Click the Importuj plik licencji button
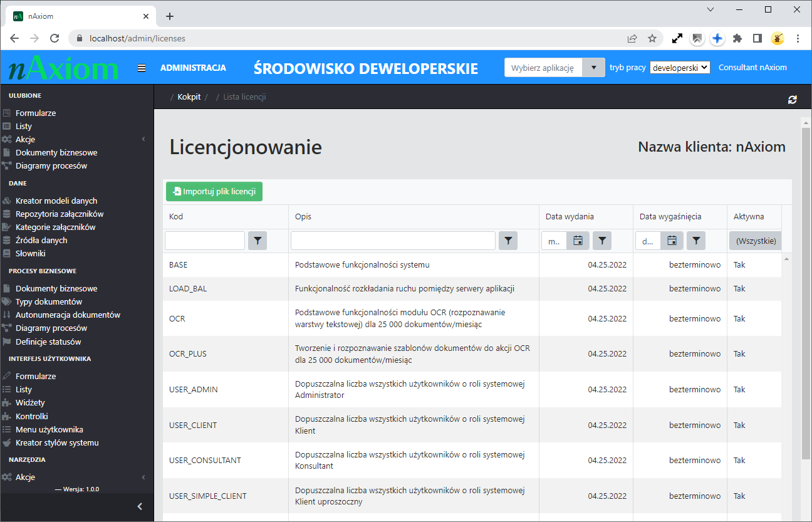Image resolution: width=812 pixels, height=522 pixels. point(214,191)
